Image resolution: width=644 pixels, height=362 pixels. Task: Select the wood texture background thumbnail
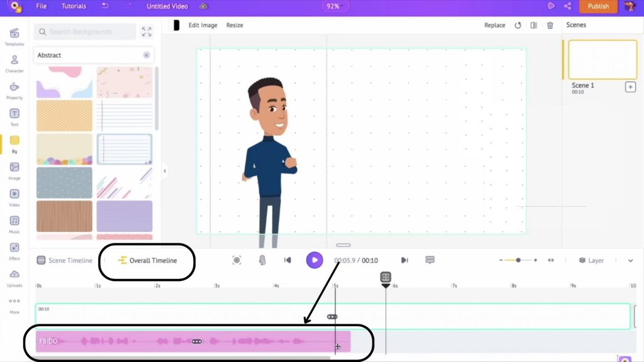coord(64,216)
